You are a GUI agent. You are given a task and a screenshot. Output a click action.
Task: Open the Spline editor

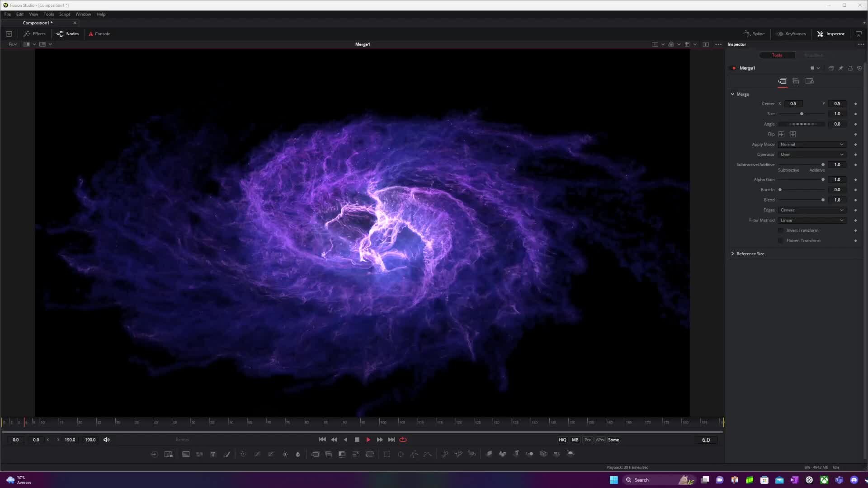tap(754, 33)
